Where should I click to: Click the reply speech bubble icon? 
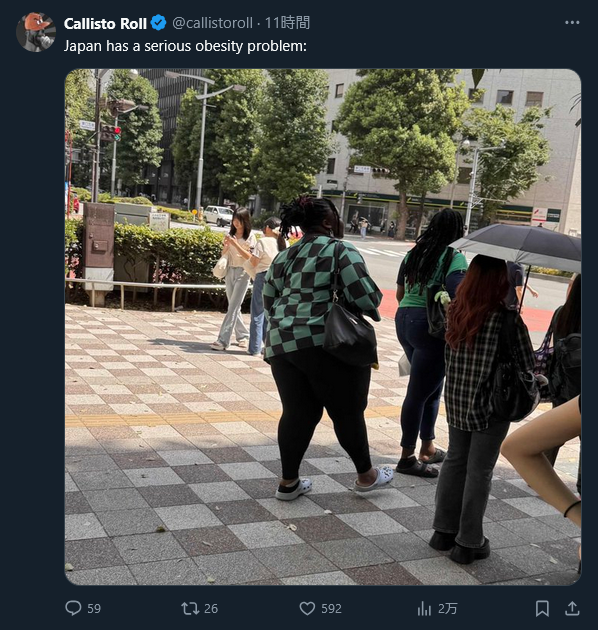point(73,608)
